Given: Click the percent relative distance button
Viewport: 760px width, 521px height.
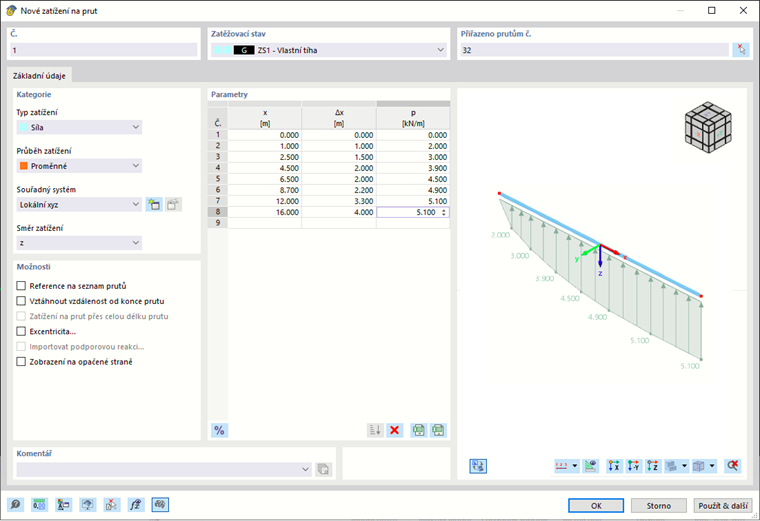Looking at the screenshot, I should click(219, 430).
